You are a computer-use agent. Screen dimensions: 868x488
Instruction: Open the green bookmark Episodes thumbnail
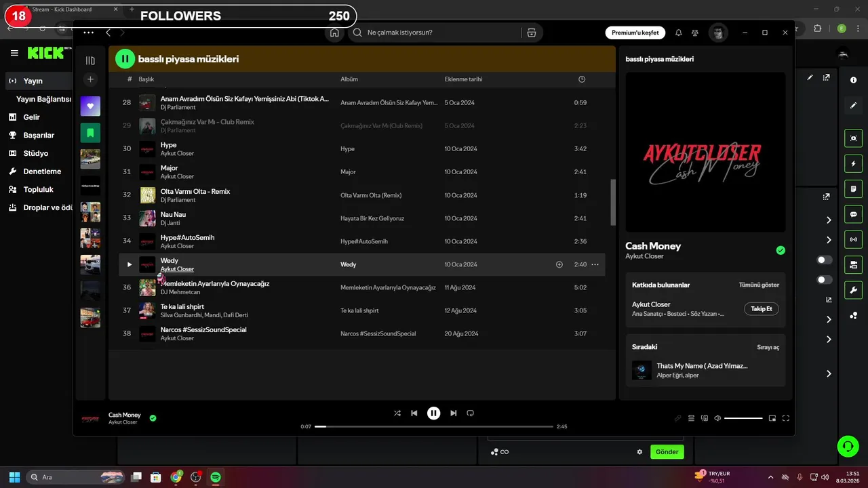[90, 132]
